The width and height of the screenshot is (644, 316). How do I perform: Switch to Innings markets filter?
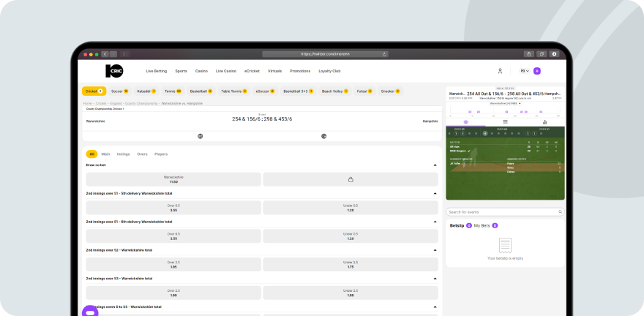[123, 154]
